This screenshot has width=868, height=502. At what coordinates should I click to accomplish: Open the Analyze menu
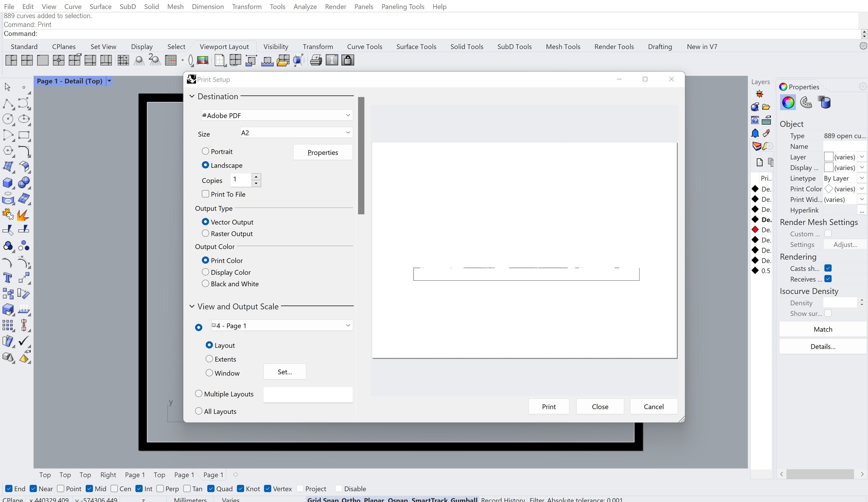point(305,7)
